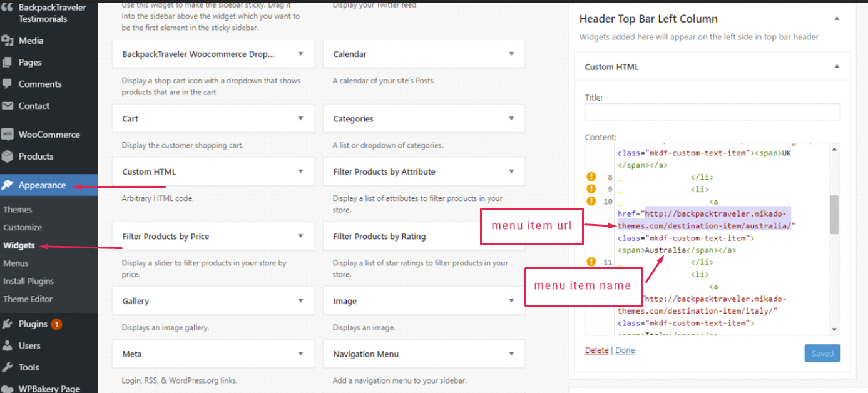
Task: Click the Tools wrench icon
Action: 8,367
